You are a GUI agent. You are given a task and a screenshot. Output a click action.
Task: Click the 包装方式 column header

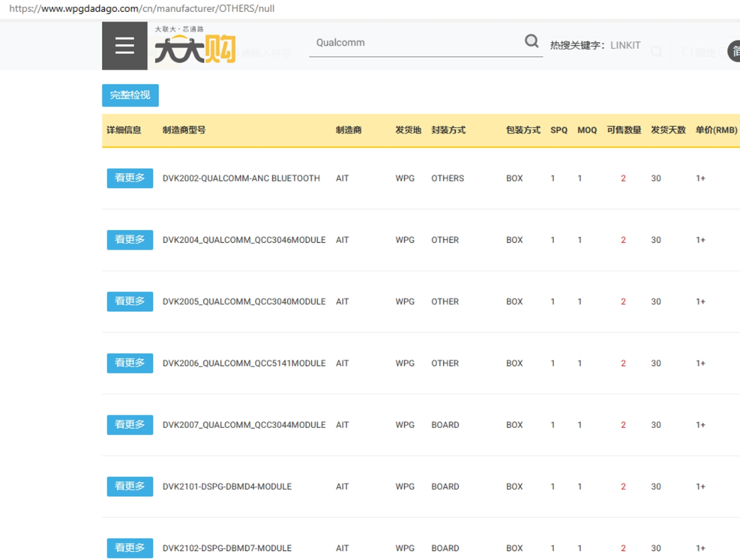click(523, 130)
